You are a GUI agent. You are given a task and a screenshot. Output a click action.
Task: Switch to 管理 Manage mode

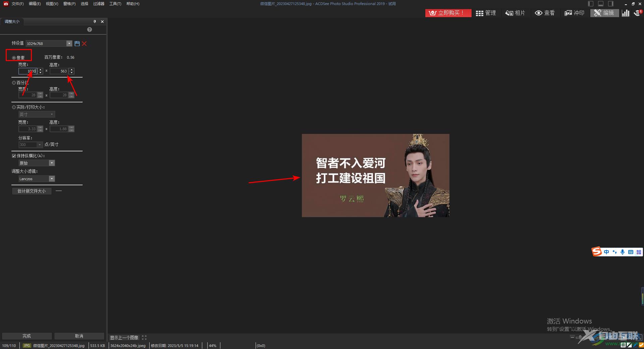(x=486, y=13)
